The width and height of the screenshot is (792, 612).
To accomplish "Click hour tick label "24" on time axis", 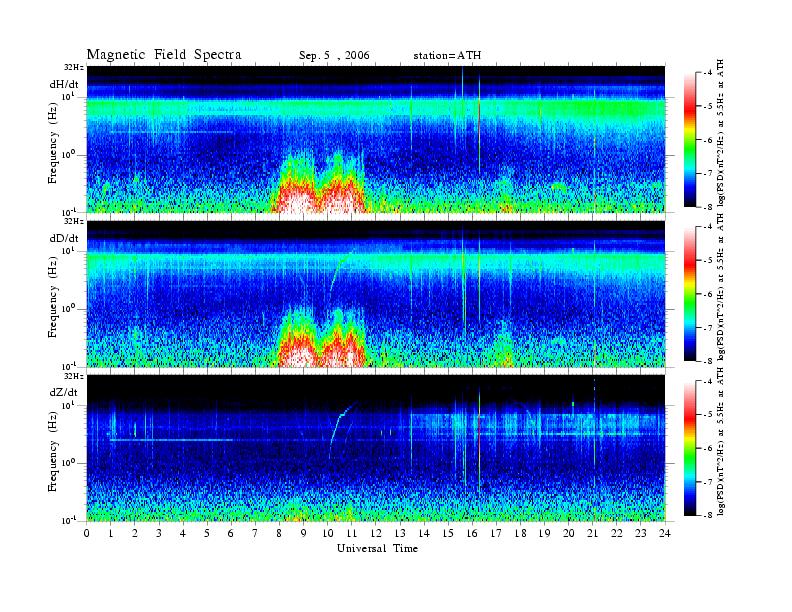I will point(665,533).
